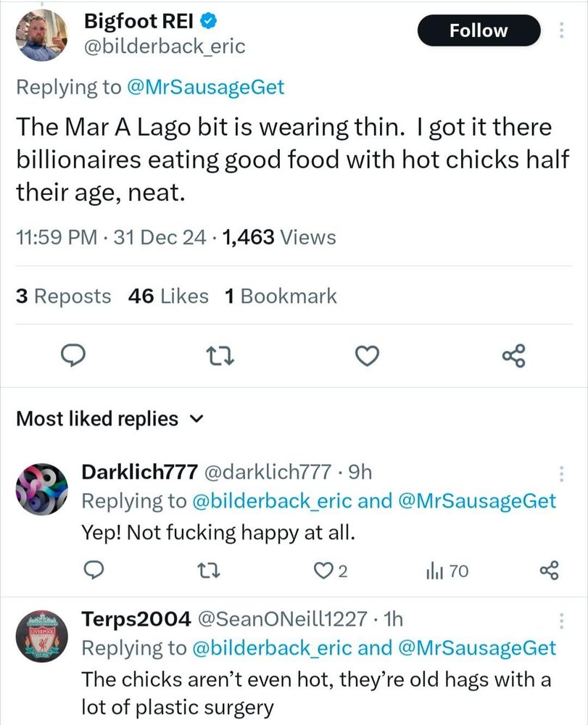This screenshot has width=588, height=725.
Task: Like Darklich777's reply
Action: (329, 571)
